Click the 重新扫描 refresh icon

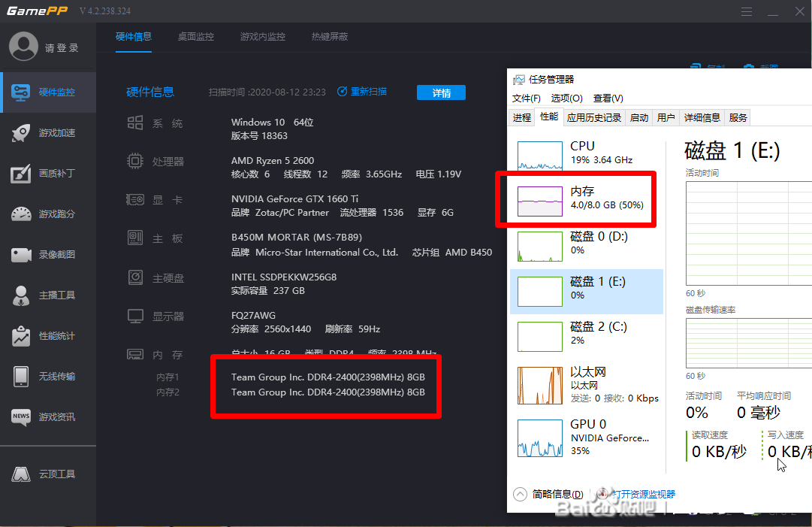click(x=343, y=92)
